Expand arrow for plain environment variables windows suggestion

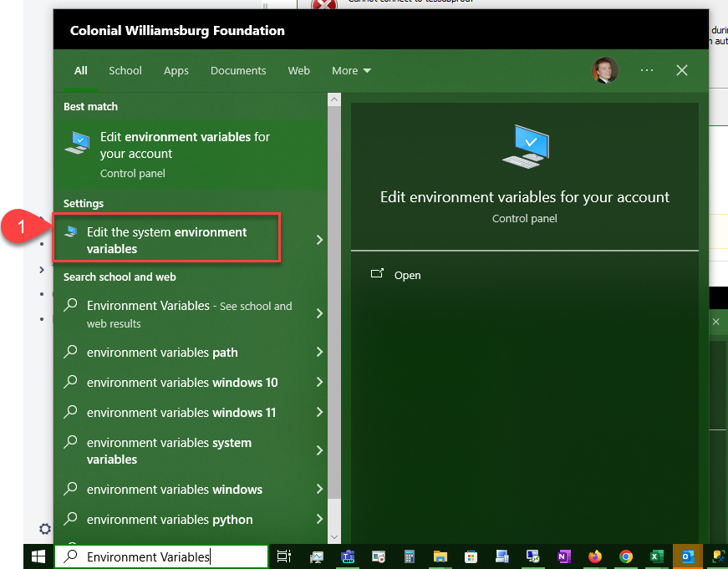[x=319, y=489]
